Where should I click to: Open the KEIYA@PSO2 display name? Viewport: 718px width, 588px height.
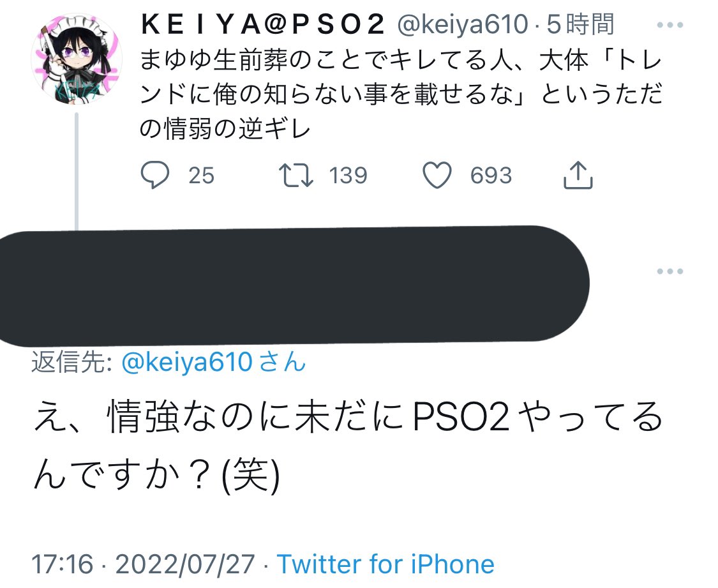pos(263,24)
